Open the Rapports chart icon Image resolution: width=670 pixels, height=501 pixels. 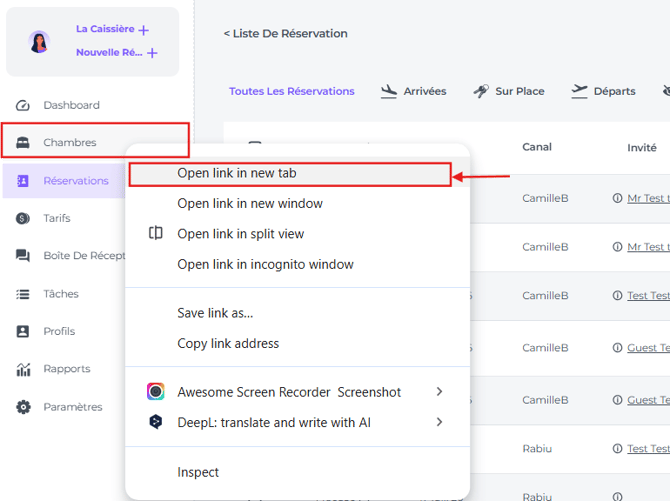coord(23,369)
